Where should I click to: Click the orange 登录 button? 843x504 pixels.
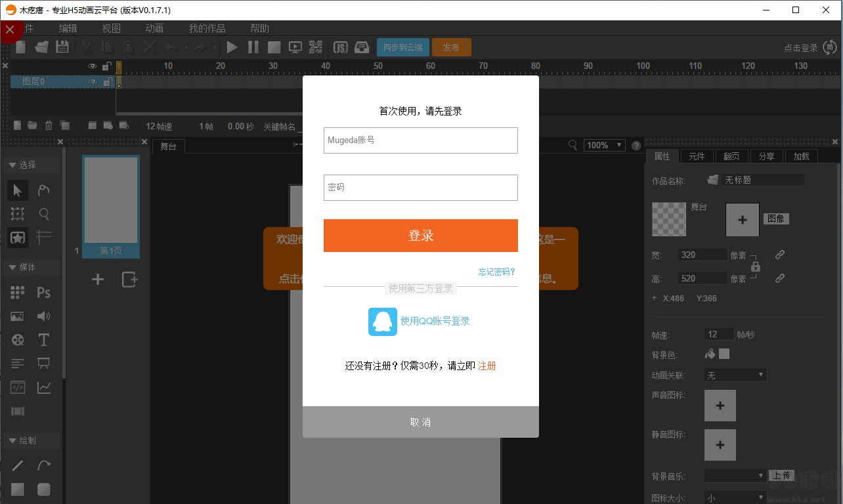(x=420, y=236)
